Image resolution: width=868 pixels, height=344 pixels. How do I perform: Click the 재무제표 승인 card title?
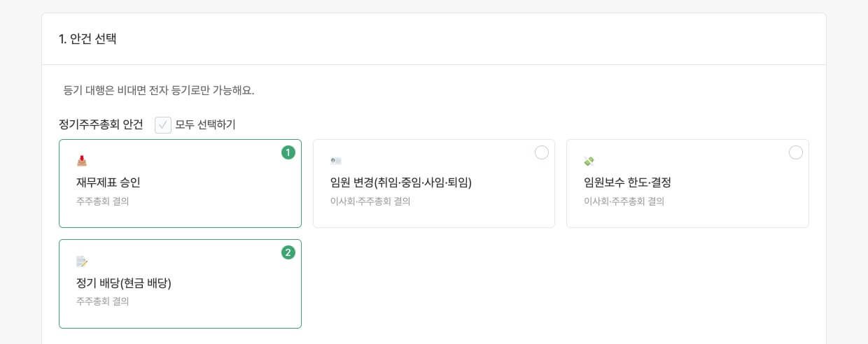(108, 182)
